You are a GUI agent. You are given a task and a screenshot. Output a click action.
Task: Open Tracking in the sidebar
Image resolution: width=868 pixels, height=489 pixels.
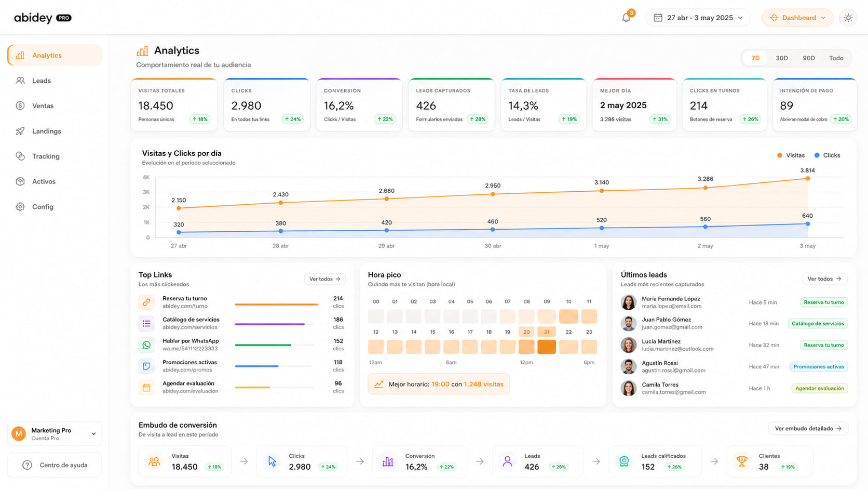click(55, 156)
